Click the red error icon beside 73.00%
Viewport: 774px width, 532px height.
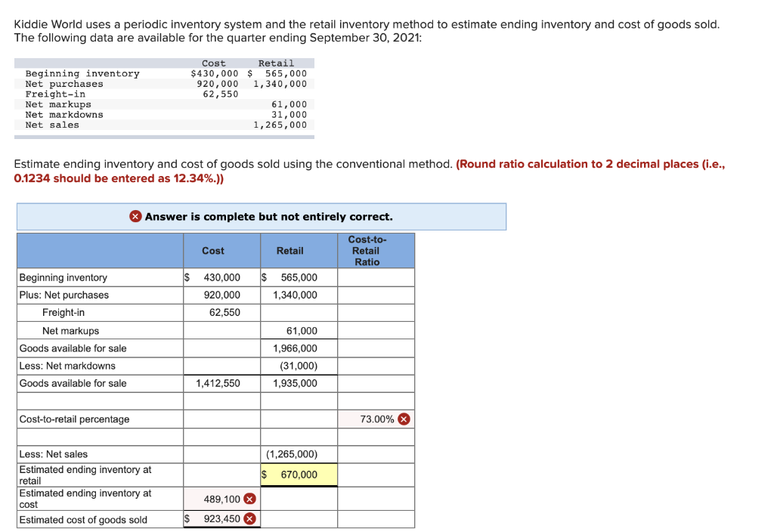pos(404,419)
